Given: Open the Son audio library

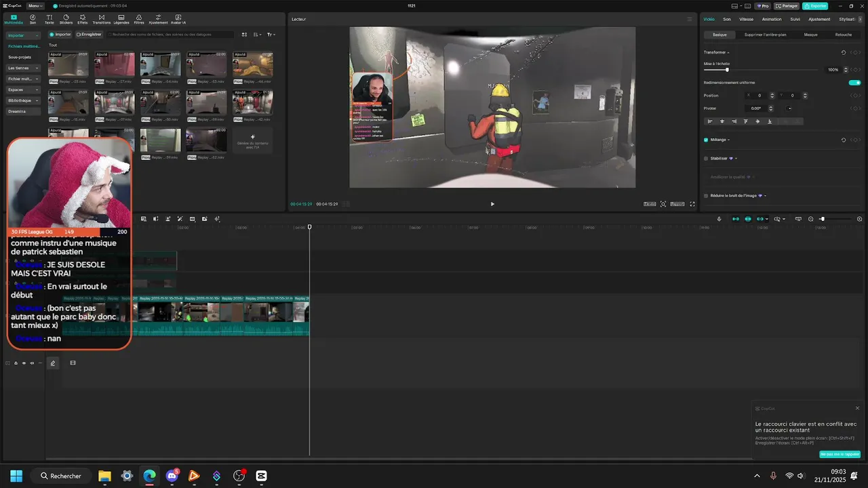Looking at the screenshot, I should [33, 19].
